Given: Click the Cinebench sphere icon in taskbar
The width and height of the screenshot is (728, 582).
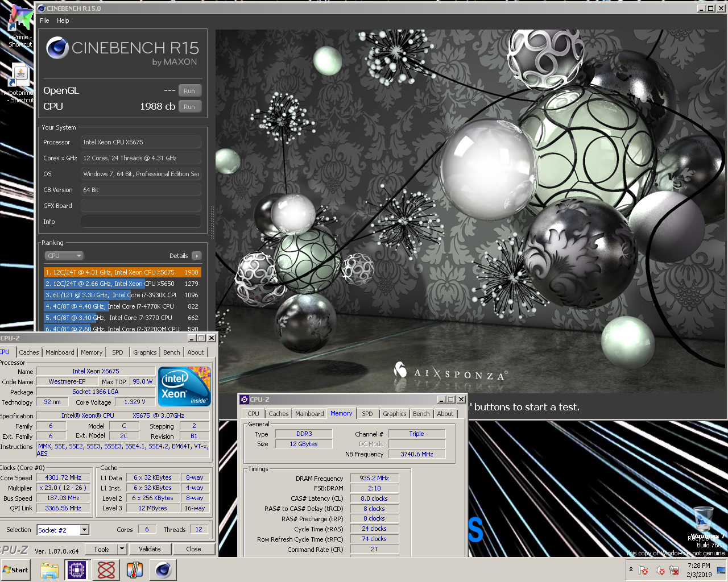Looking at the screenshot, I should pyautogui.click(x=163, y=569).
